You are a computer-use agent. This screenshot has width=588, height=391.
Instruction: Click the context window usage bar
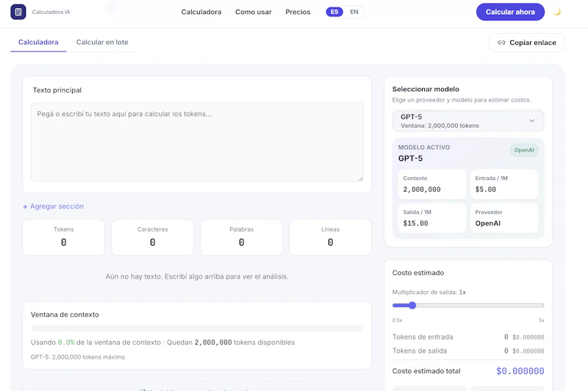point(197,329)
